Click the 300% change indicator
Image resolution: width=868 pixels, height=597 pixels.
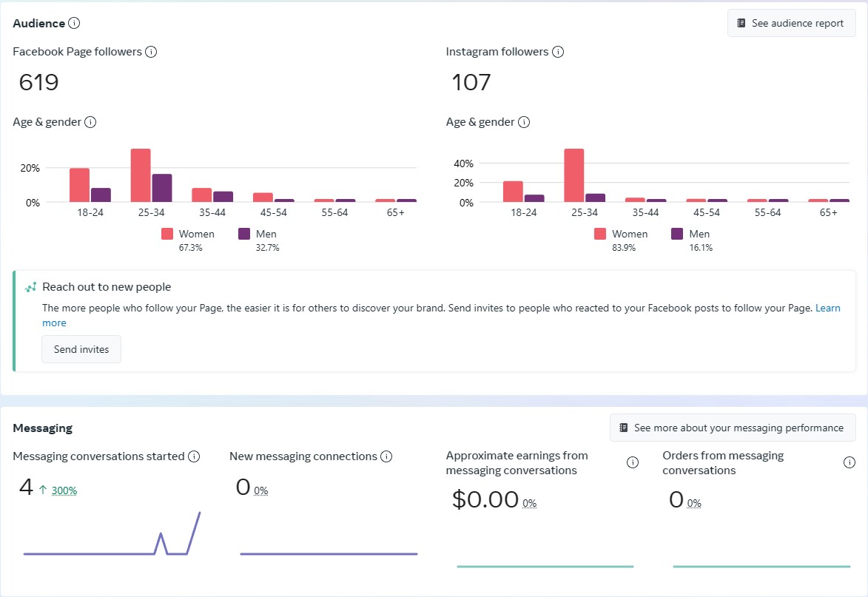[64, 490]
